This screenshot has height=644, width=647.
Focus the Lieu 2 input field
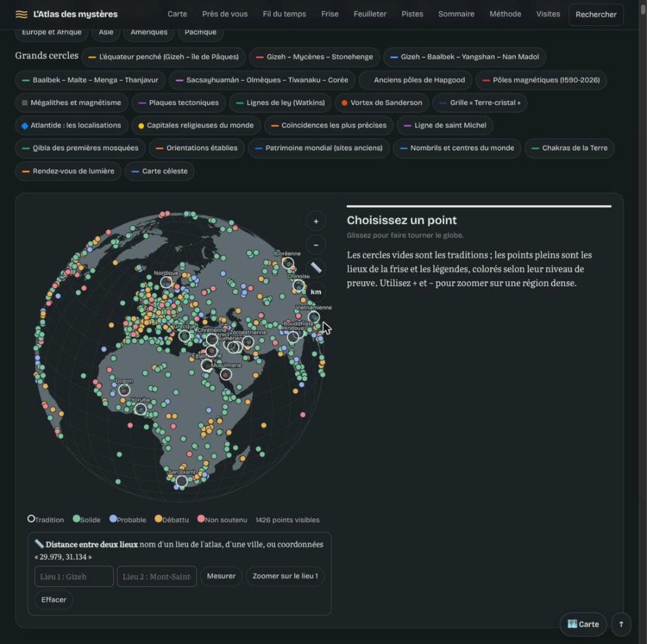pos(157,576)
